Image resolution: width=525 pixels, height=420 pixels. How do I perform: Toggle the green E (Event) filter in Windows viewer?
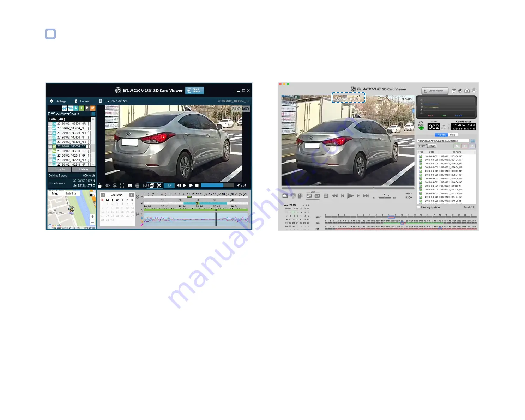point(82,108)
